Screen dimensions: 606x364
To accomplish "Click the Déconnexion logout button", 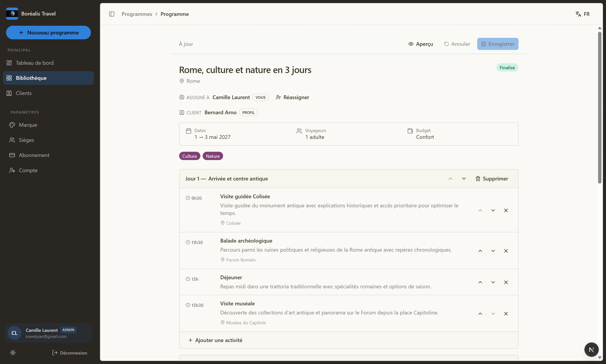I will 70,353.
